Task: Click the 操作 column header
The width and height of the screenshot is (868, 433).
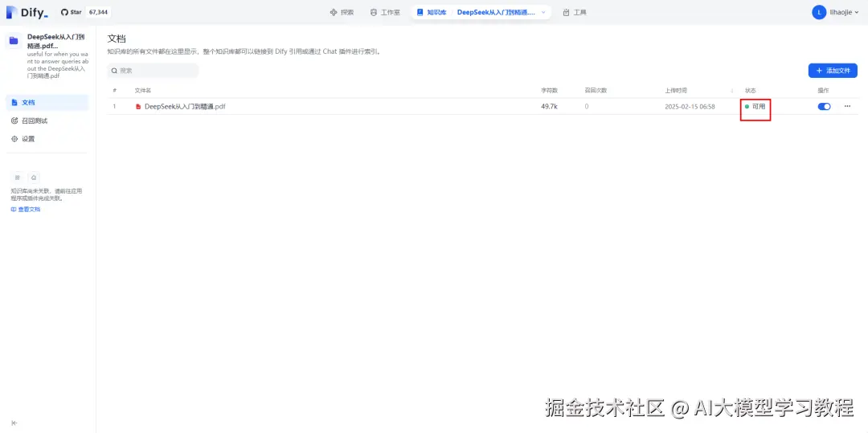Action: point(823,91)
